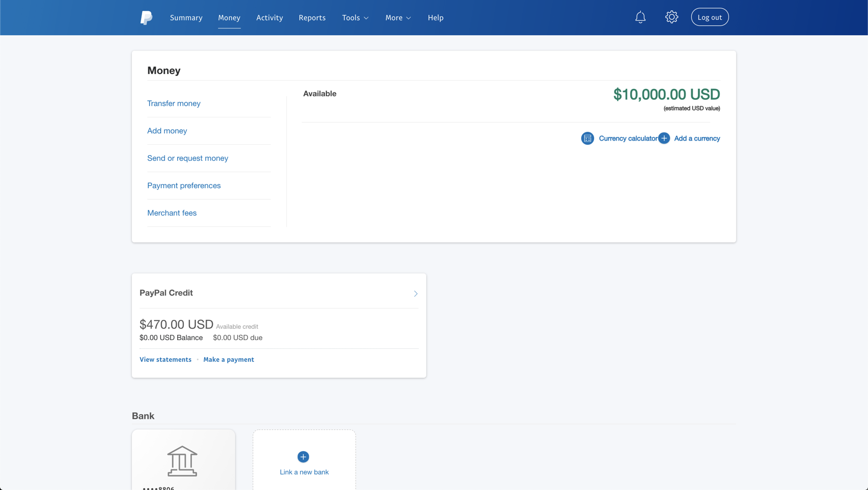Click the Bank section heading
This screenshot has height=490, width=868.
coord(143,416)
